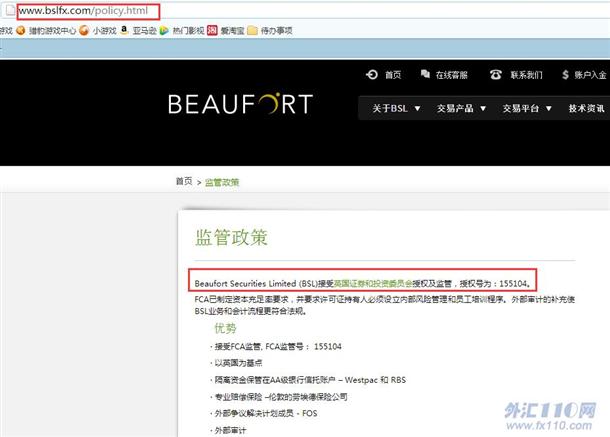Open 在线客服 online support link

click(451, 75)
